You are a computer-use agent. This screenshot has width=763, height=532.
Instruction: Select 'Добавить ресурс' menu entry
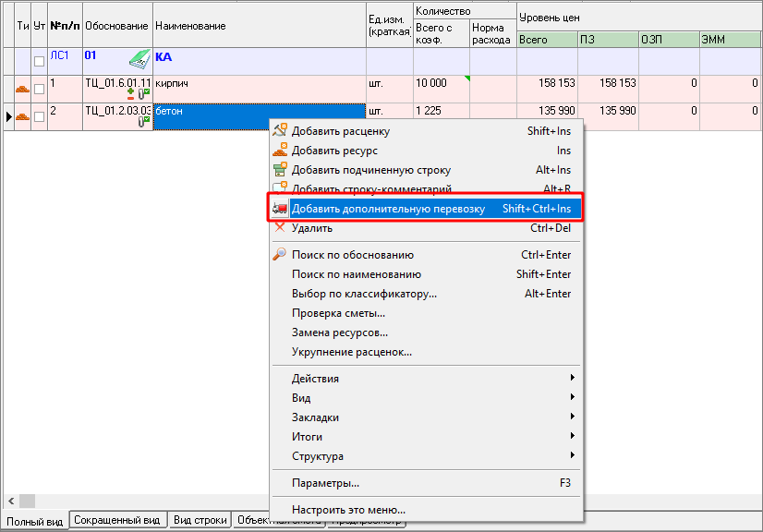click(334, 151)
